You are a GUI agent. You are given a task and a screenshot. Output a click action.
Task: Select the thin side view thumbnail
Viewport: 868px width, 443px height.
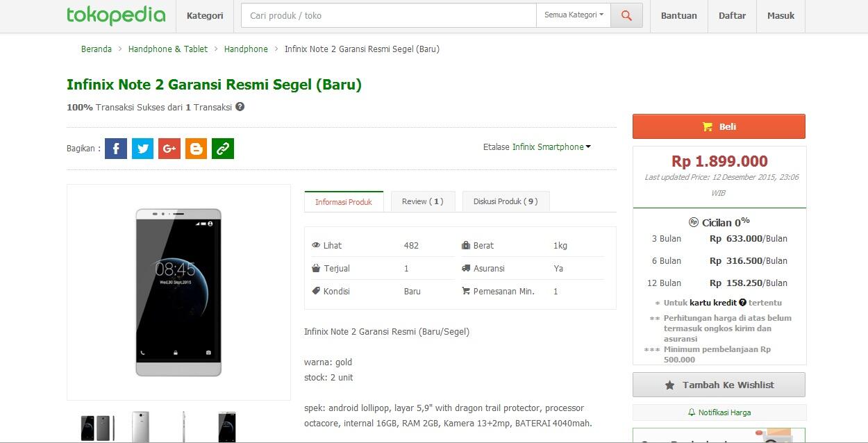pos(183,427)
